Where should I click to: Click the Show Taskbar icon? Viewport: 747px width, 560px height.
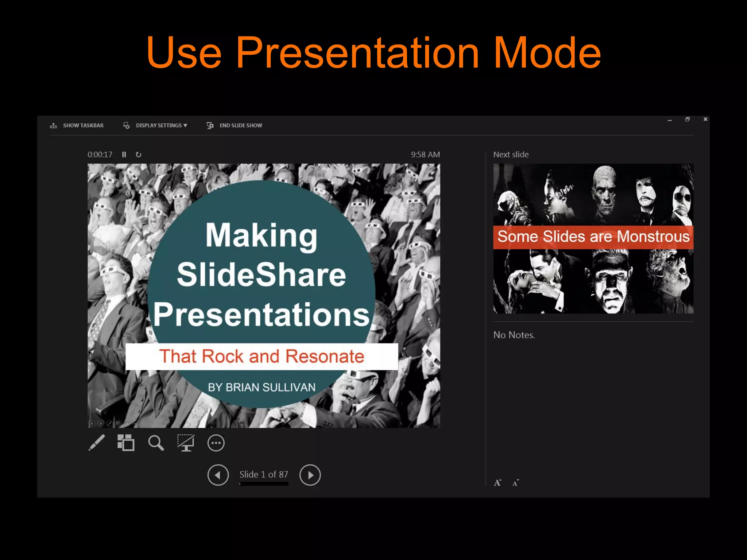(x=54, y=125)
